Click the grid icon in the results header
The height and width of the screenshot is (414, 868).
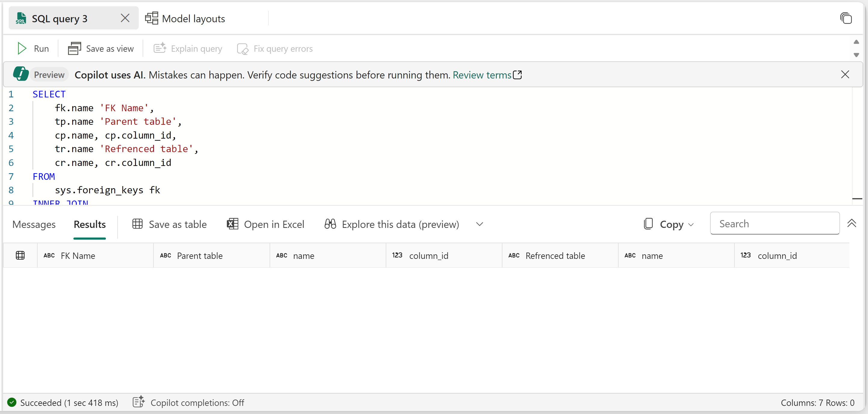[20, 255]
